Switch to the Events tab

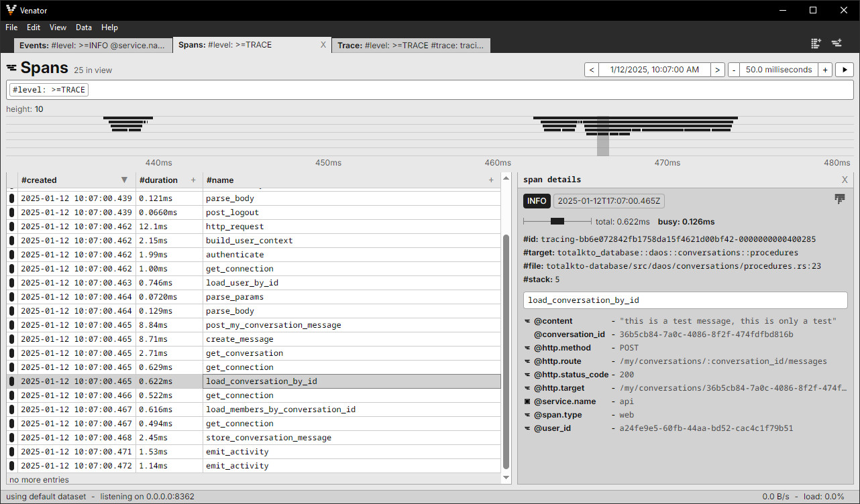pyautogui.click(x=93, y=45)
